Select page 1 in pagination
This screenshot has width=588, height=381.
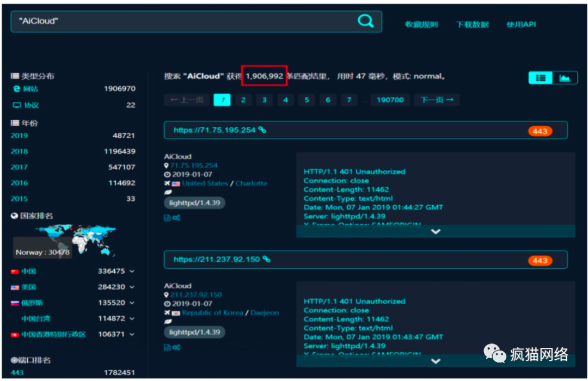tap(222, 100)
